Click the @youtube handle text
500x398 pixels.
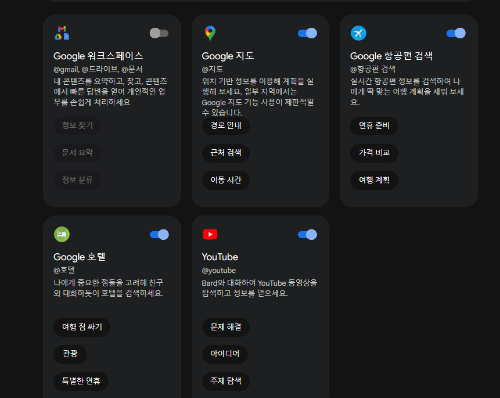pos(219,270)
